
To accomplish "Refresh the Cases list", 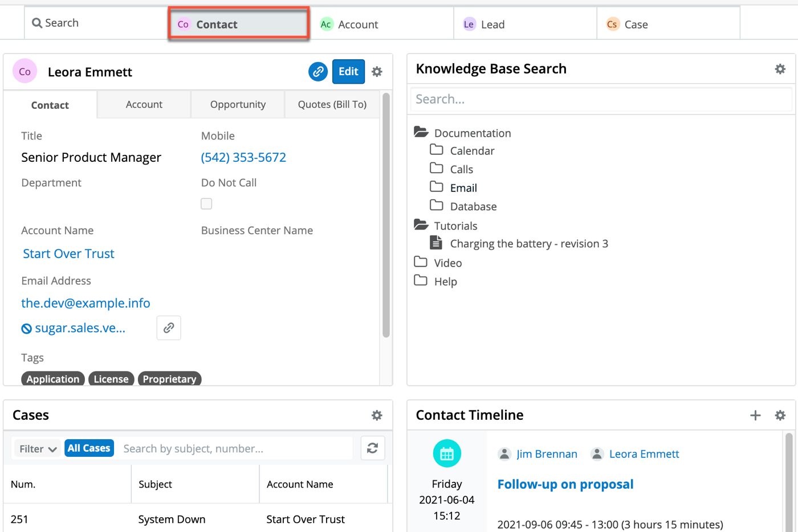I will [373, 448].
